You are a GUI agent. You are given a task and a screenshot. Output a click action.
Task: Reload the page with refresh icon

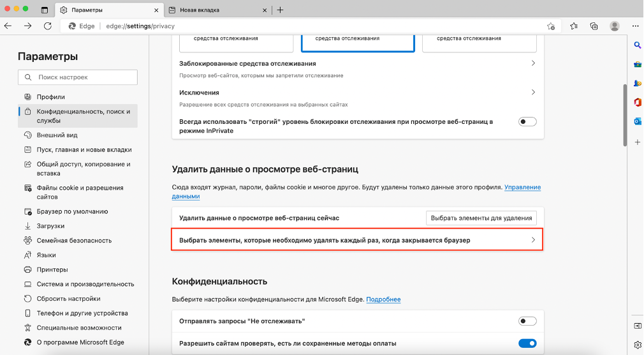point(47,26)
